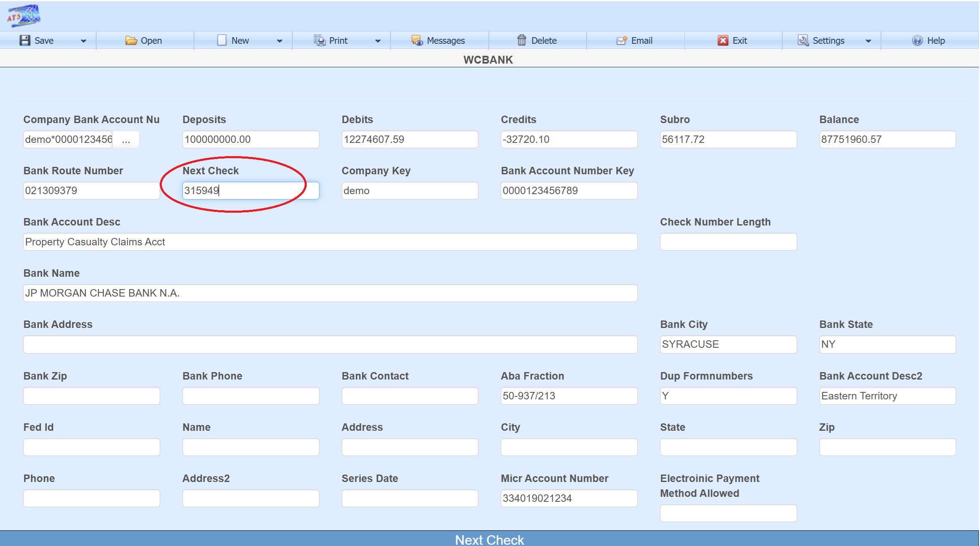The width and height of the screenshot is (980, 546).
Task: Click the New blank page icon
Action: point(222,40)
